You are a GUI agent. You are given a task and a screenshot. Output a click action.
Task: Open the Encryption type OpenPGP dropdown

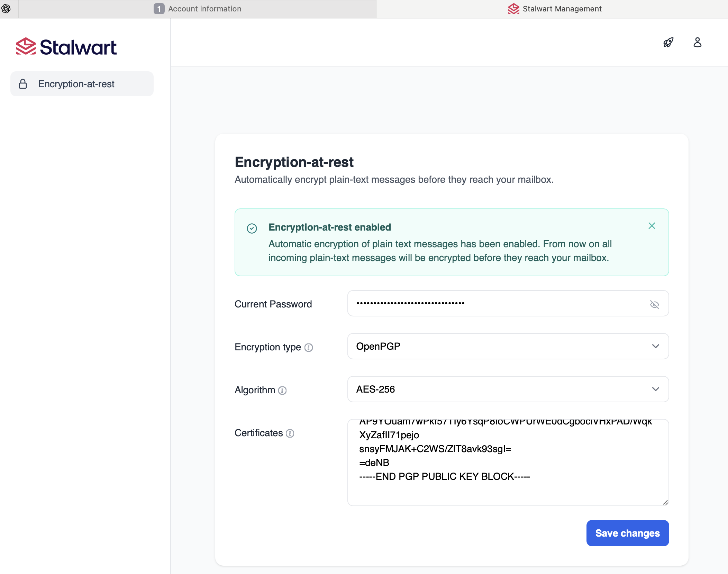(x=508, y=346)
